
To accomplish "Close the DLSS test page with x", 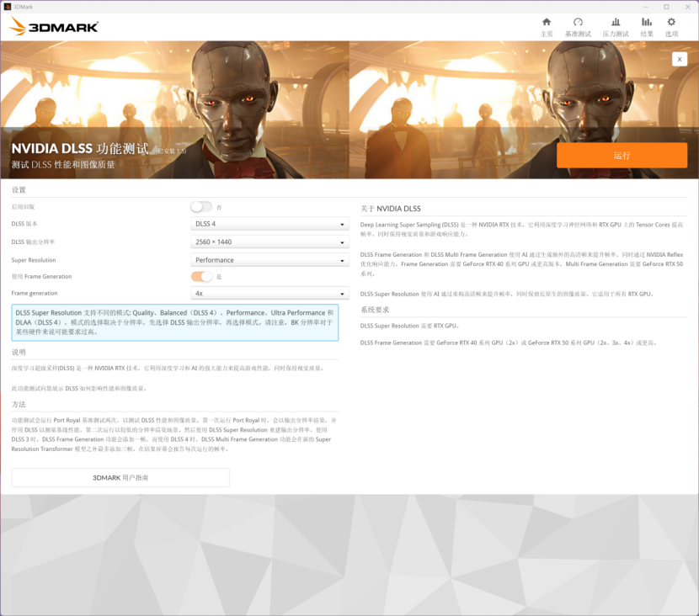I will 679,59.
